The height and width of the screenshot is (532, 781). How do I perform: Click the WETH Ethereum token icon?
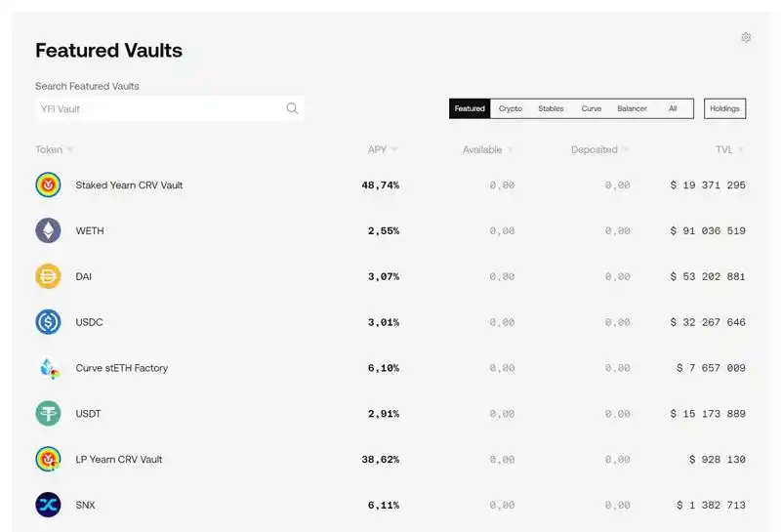48,230
